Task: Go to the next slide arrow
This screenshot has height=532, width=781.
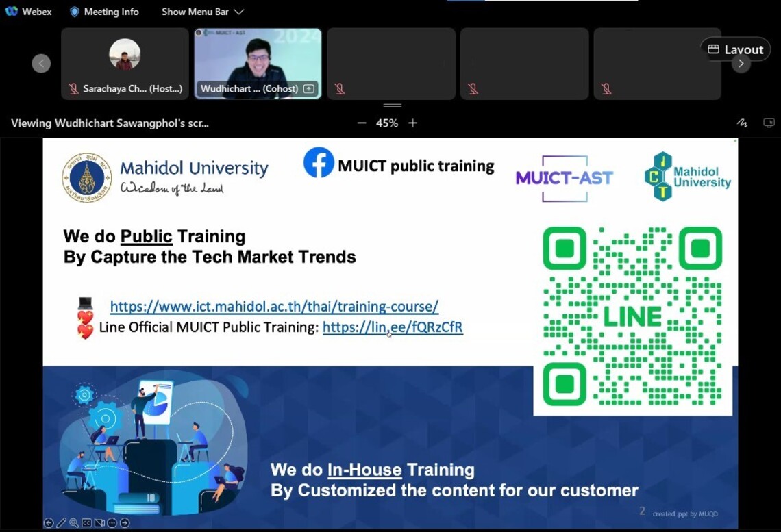Action: pyautogui.click(x=125, y=523)
